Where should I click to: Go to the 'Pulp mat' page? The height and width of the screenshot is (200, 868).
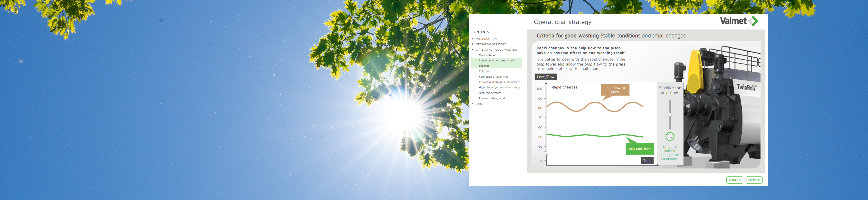tap(485, 71)
